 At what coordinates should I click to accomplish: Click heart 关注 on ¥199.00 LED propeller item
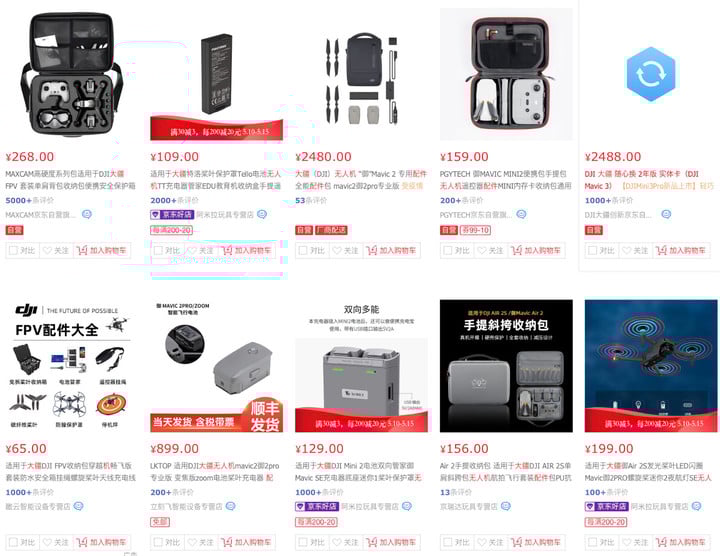[635, 542]
